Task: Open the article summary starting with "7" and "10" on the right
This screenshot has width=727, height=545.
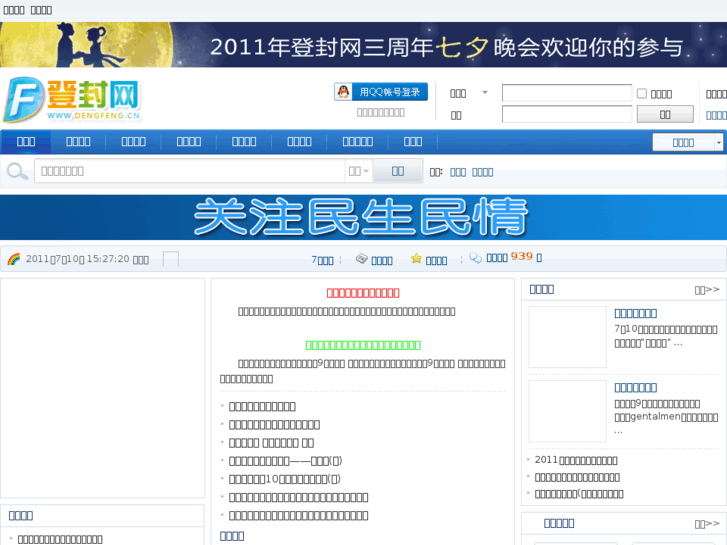Action: (x=666, y=336)
